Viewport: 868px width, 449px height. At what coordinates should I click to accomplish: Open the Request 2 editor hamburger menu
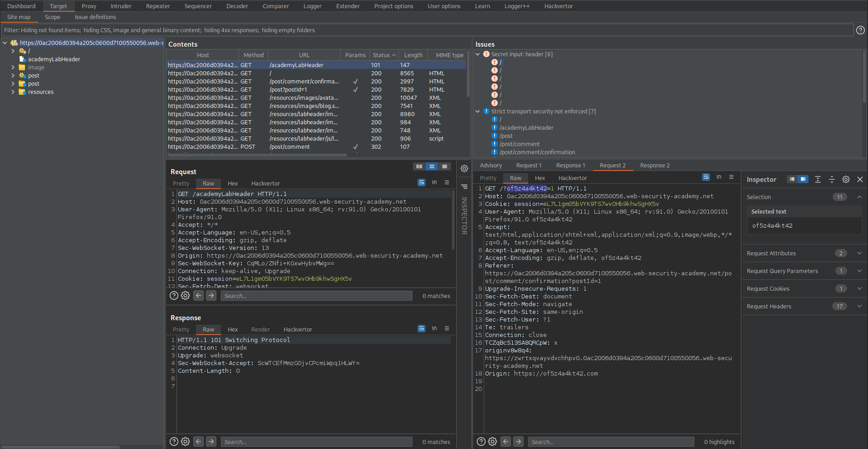point(731,177)
